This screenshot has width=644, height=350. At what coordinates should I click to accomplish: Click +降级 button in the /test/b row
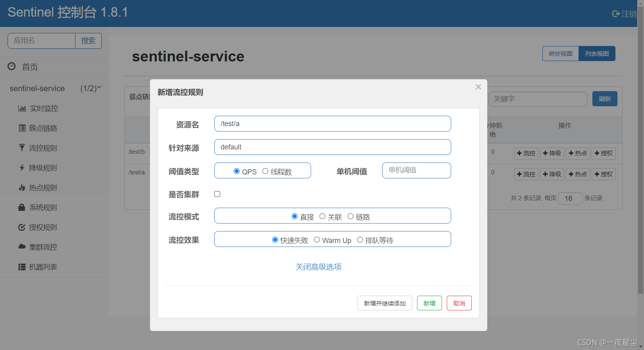click(552, 153)
